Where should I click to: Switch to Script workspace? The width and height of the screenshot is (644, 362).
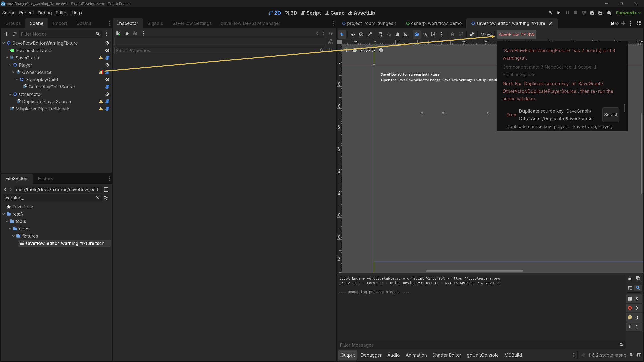point(311,13)
